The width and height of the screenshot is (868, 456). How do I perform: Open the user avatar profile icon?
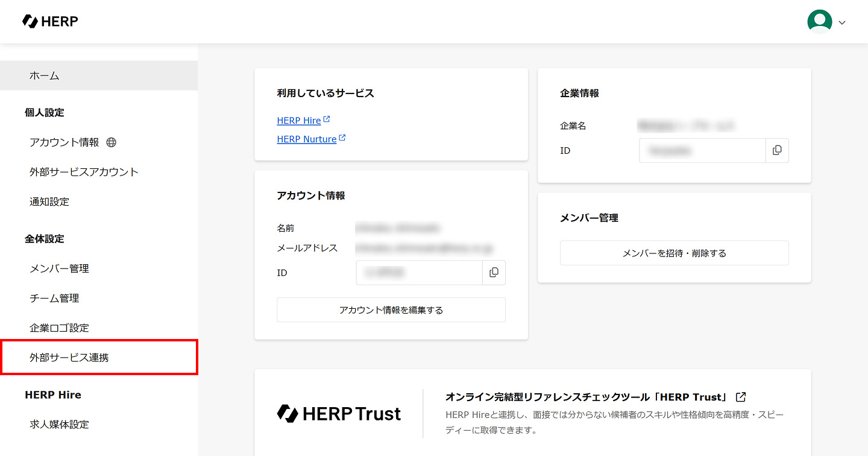[x=819, y=22]
